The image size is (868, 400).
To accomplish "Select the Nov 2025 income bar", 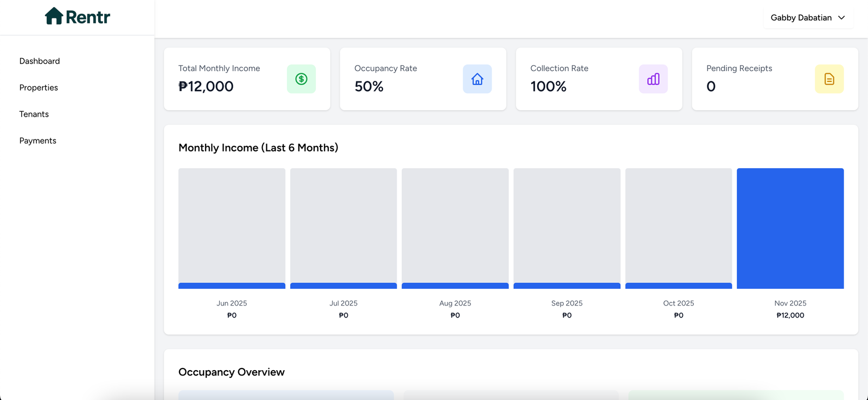I will pyautogui.click(x=790, y=228).
